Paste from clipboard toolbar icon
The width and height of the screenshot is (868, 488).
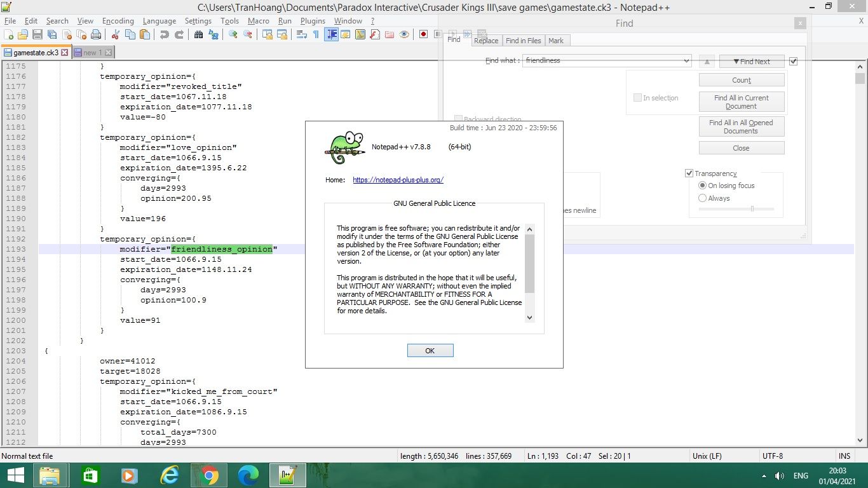(145, 34)
